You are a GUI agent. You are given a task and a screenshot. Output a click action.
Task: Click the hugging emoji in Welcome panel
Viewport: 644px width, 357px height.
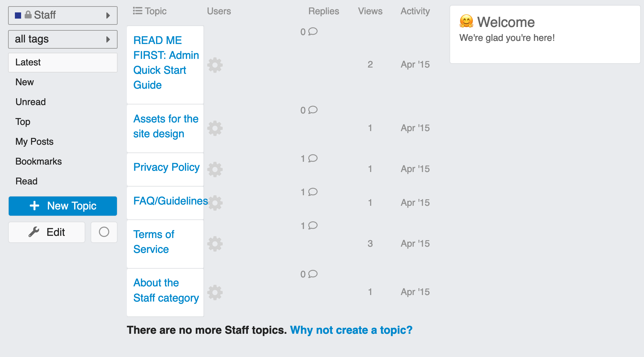tap(466, 22)
